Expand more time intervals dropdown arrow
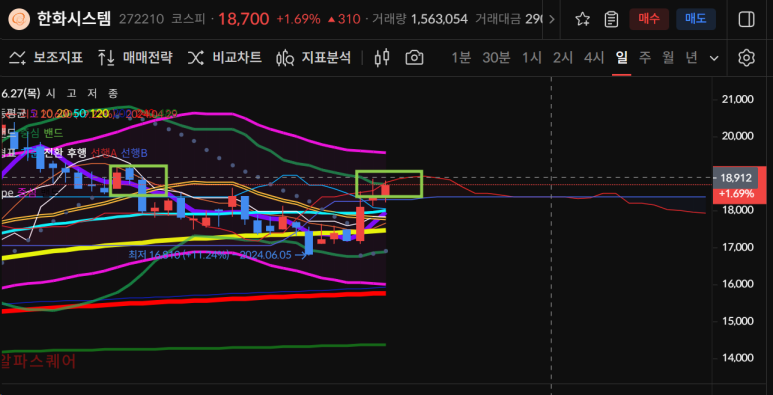This screenshot has width=773, height=395. [714, 58]
